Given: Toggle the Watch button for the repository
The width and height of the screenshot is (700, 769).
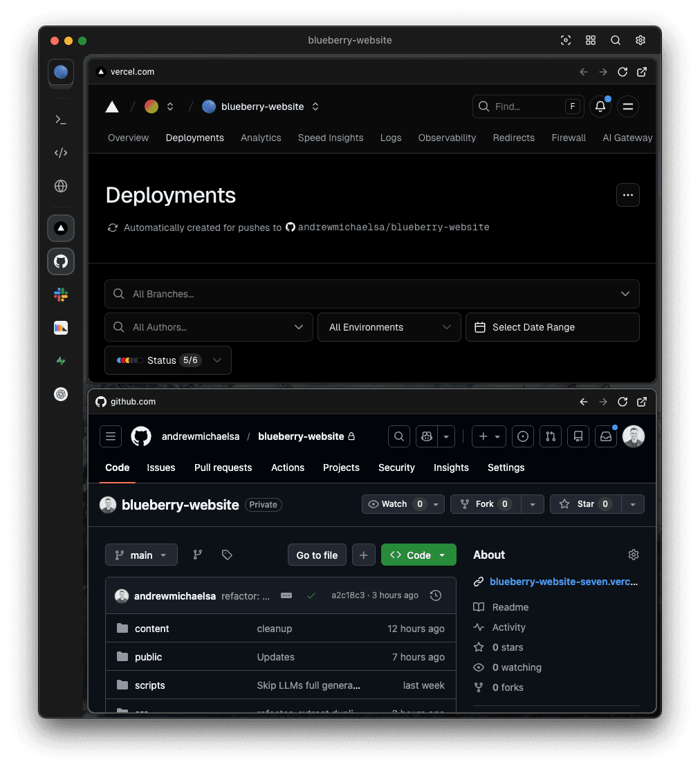Looking at the screenshot, I should click(x=395, y=504).
